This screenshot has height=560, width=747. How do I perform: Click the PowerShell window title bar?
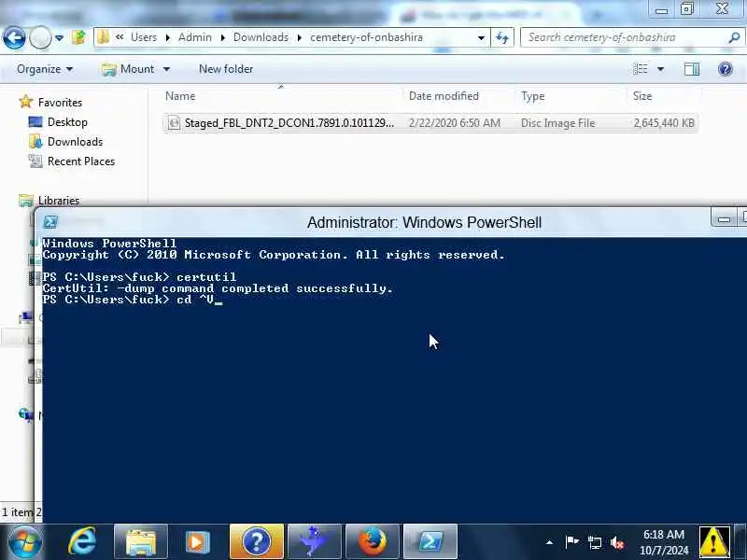click(424, 222)
